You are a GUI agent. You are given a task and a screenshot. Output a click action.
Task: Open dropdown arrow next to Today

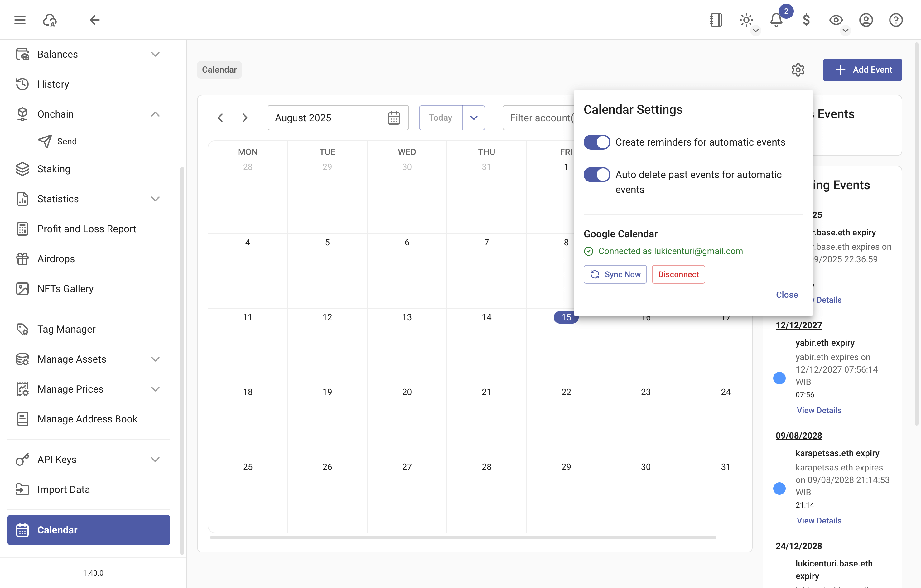point(474,118)
